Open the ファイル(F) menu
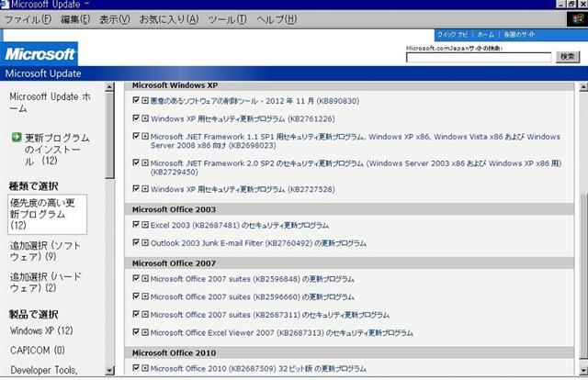This screenshot has height=380, width=588. [x=28, y=19]
